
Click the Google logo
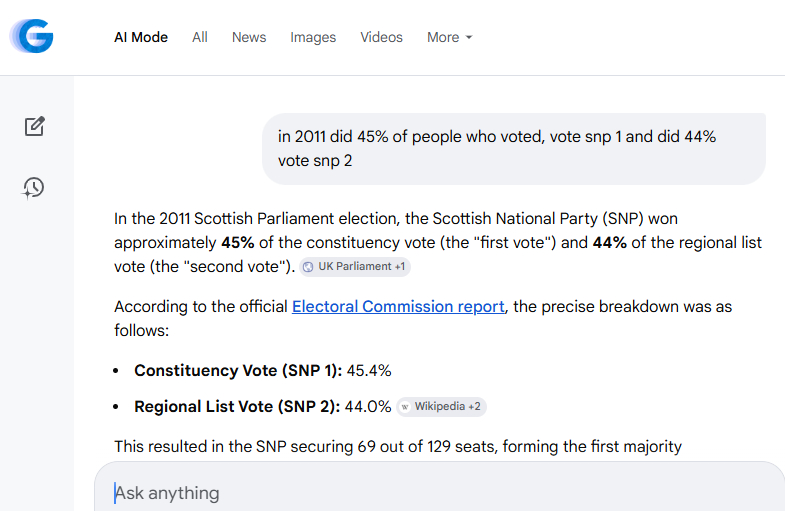32,37
